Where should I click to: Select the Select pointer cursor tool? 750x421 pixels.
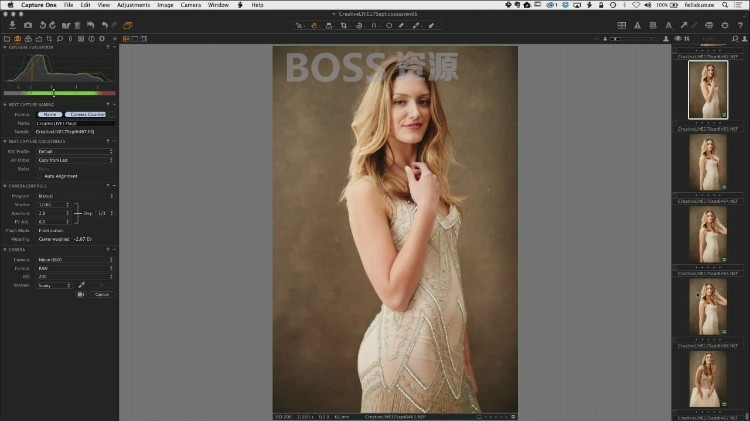pos(299,25)
